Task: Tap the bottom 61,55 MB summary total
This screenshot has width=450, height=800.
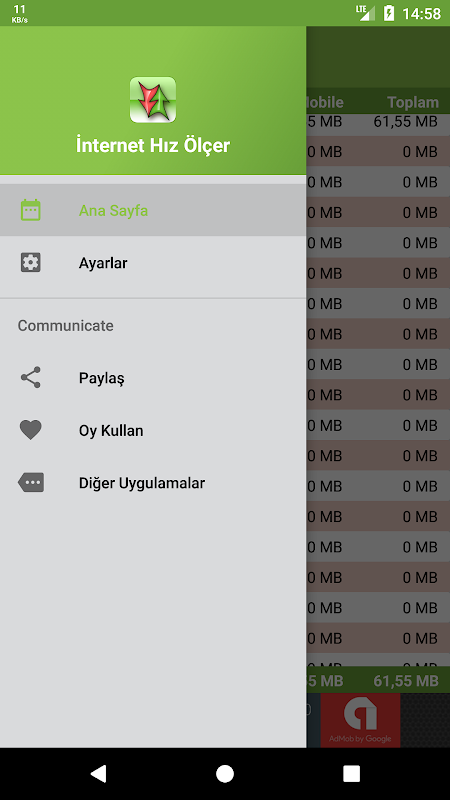Action: coord(406,680)
